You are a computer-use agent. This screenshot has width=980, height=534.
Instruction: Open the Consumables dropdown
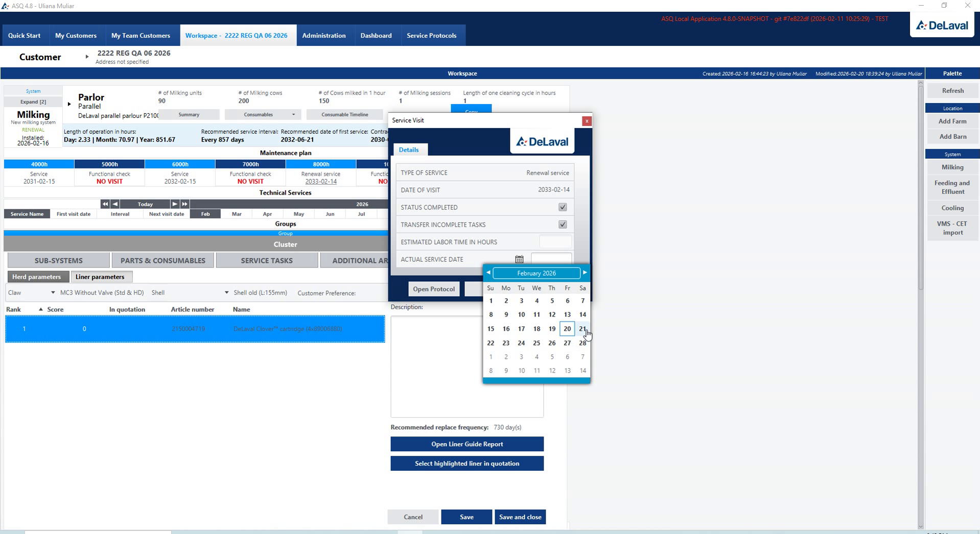click(x=263, y=114)
